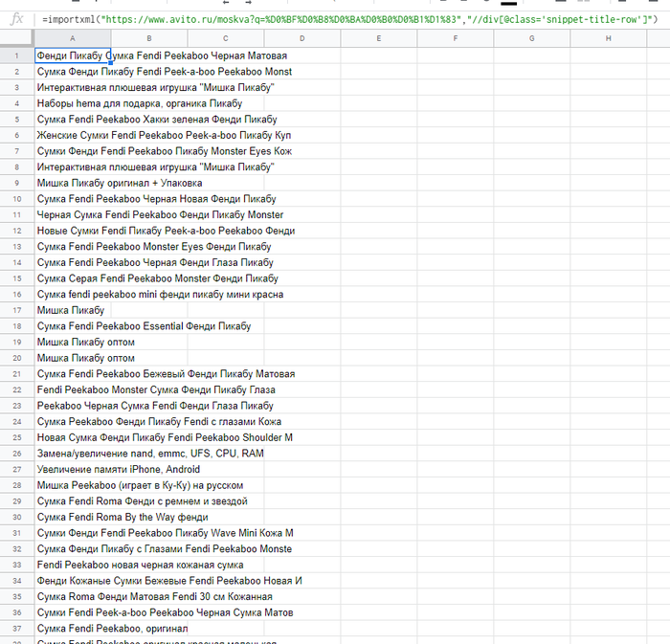Click cell 'Замена/увеличение nand, emmc, UFS, CPU, RAM'
The height and width of the screenshot is (644, 670).
pyautogui.click(x=72, y=453)
